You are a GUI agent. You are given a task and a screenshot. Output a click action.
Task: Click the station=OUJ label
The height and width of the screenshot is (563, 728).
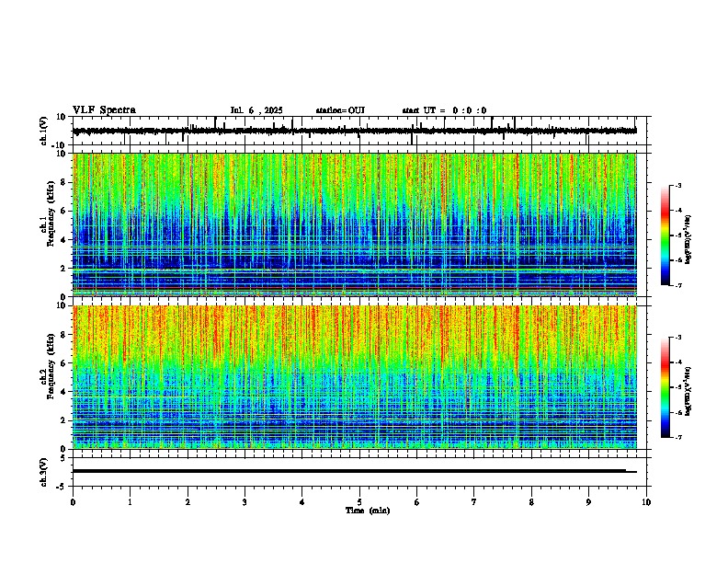(x=340, y=110)
